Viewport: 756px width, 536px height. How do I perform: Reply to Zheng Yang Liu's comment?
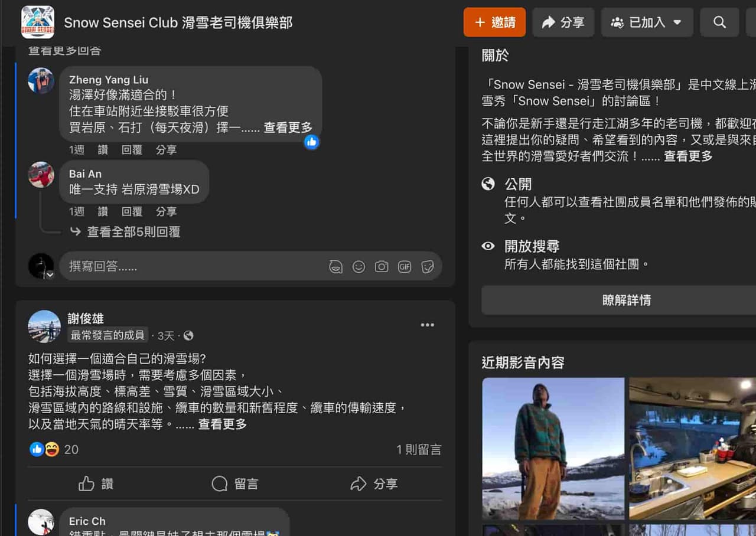[x=132, y=150]
